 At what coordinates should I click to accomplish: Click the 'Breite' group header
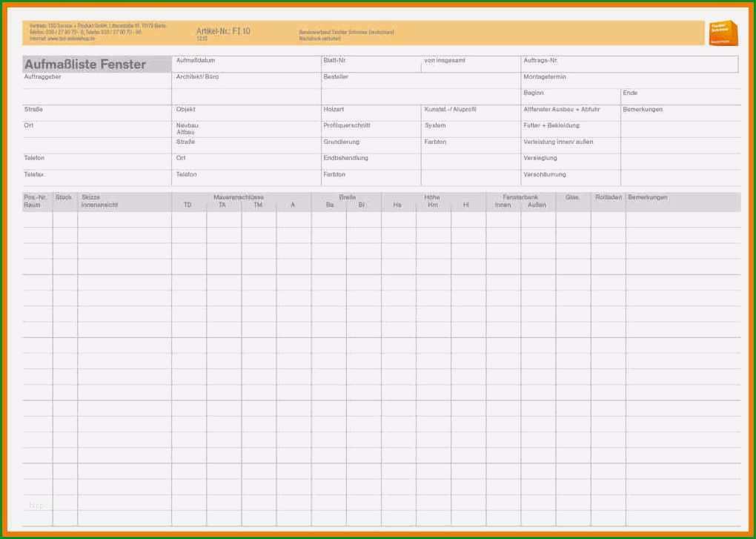tap(347, 197)
